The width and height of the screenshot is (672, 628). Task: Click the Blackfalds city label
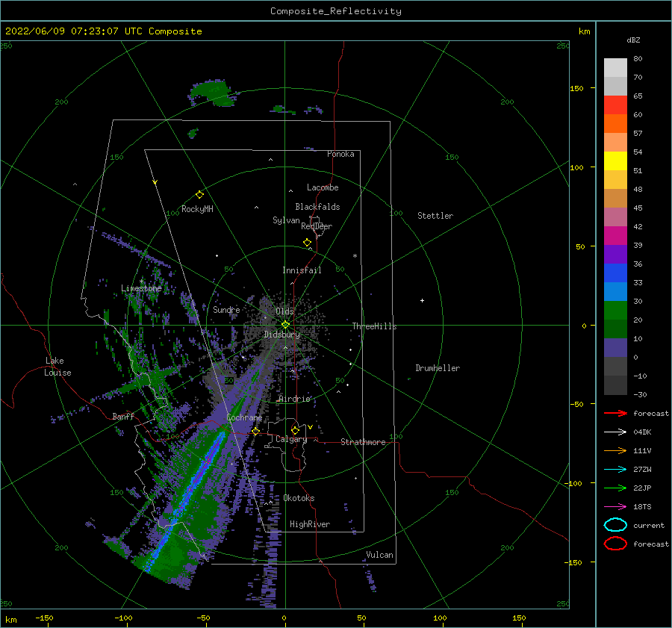(317, 207)
